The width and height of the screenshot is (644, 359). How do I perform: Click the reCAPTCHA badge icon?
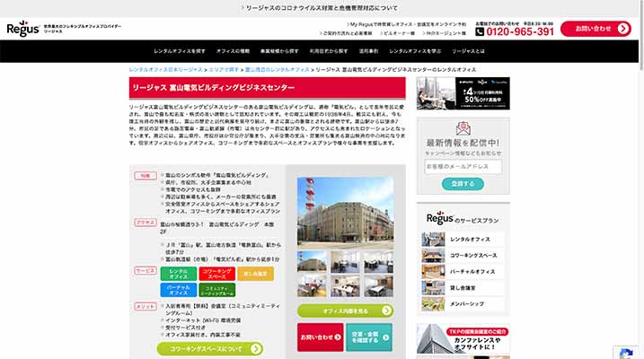(626, 354)
